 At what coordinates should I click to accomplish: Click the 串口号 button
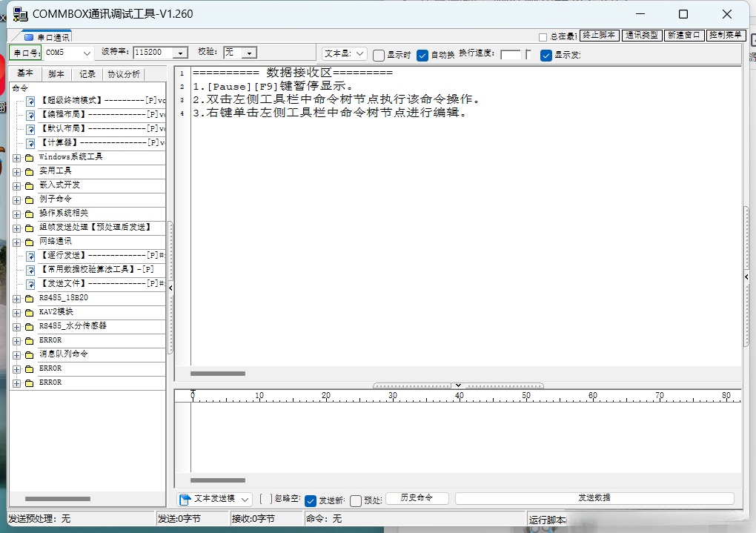click(x=25, y=53)
